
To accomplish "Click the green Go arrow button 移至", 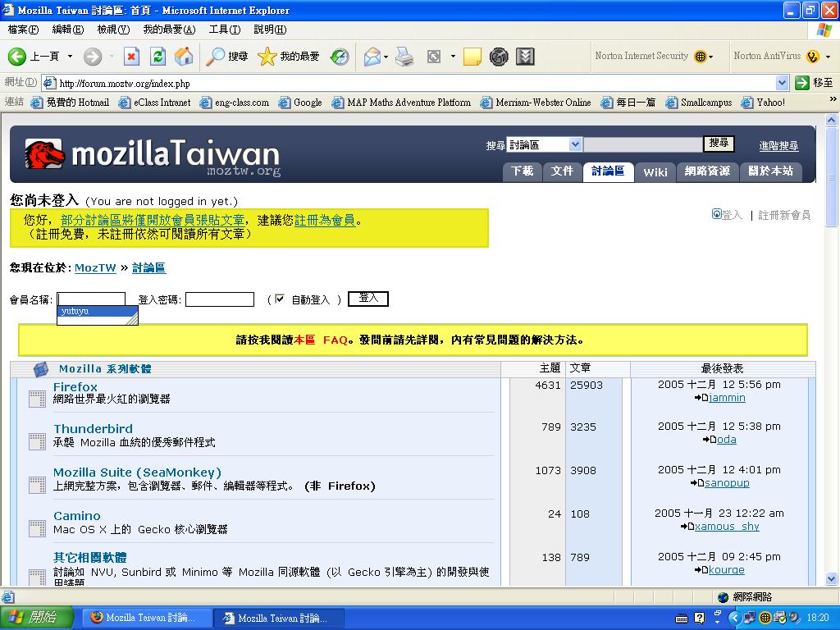I will (x=802, y=83).
